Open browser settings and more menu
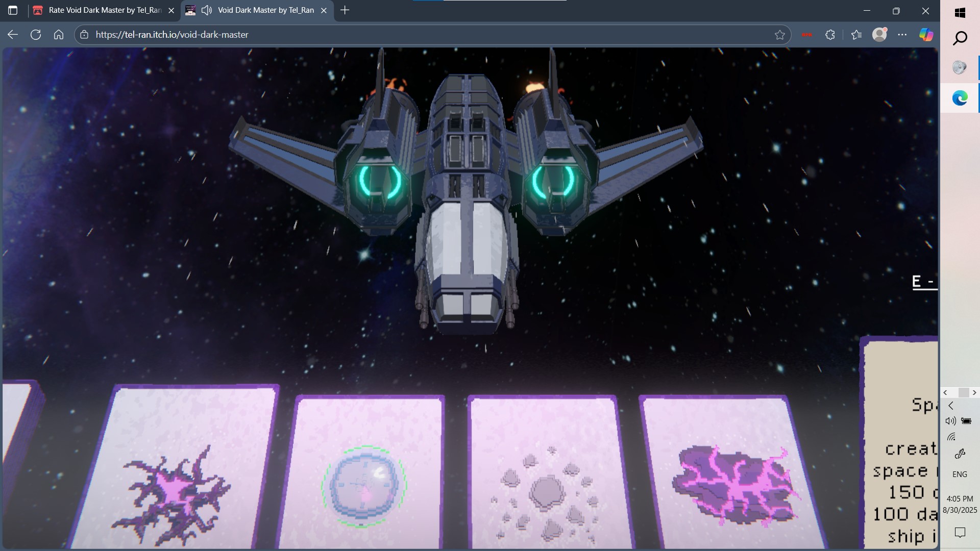 (x=902, y=35)
